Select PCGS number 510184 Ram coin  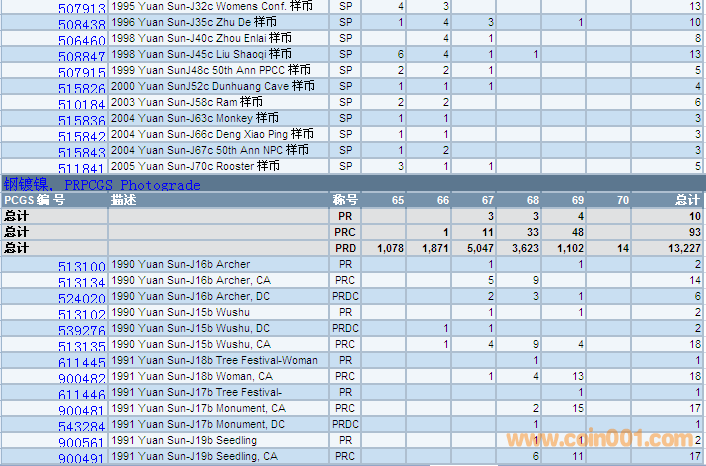click(81, 105)
